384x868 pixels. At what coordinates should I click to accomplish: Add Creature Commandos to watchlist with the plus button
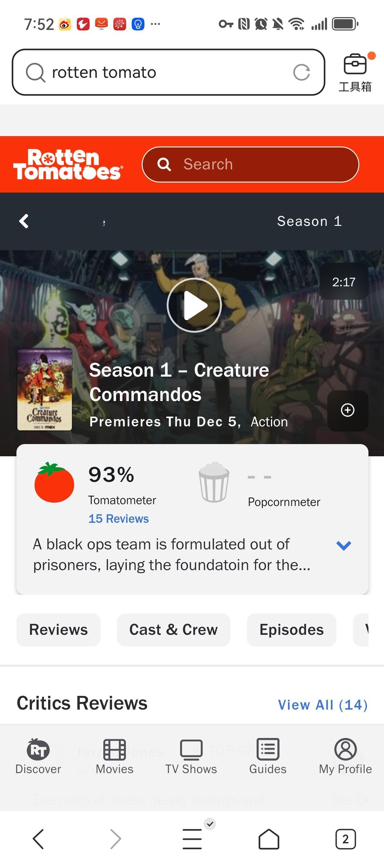(x=348, y=410)
